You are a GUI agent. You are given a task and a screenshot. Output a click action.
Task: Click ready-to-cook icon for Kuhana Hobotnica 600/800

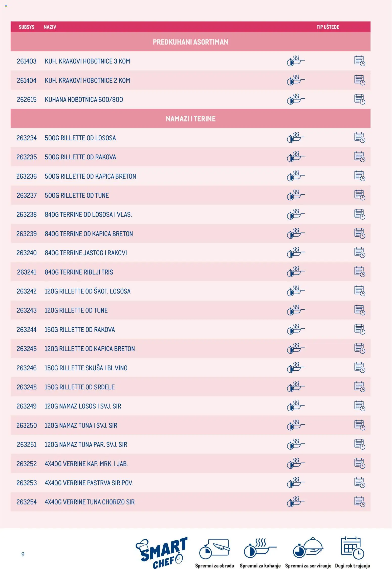pyautogui.click(x=296, y=99)
